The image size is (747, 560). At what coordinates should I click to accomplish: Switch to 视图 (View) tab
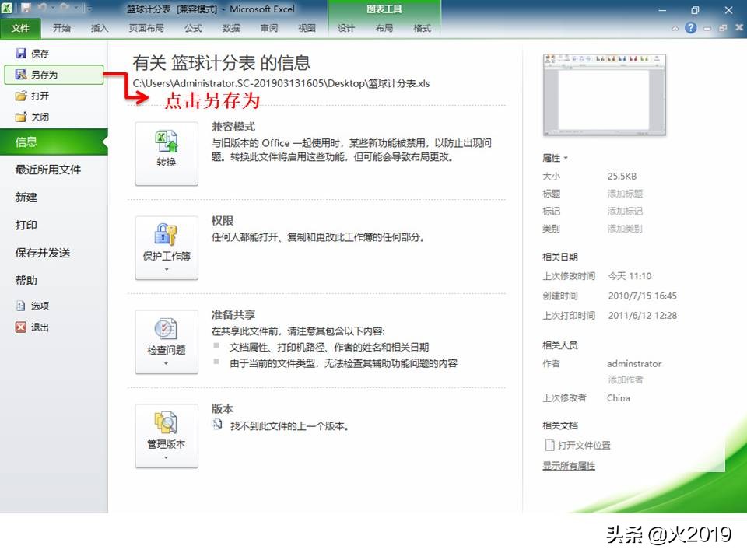click(307, 28)
